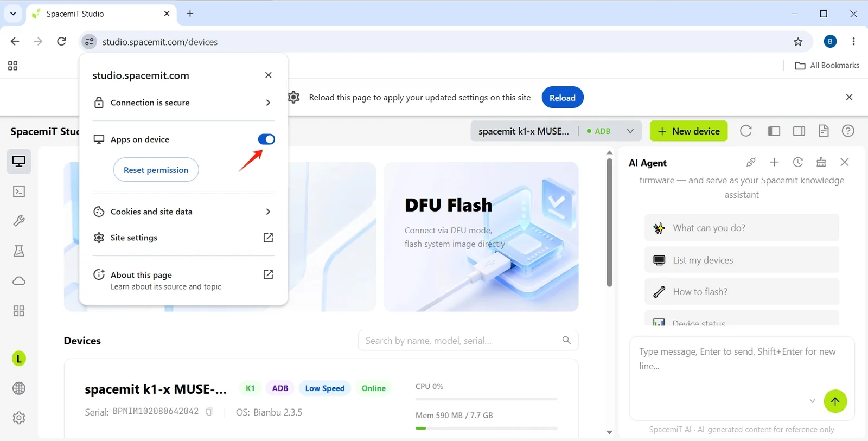Open the cloud sidebar icon

tap(19, 281)
